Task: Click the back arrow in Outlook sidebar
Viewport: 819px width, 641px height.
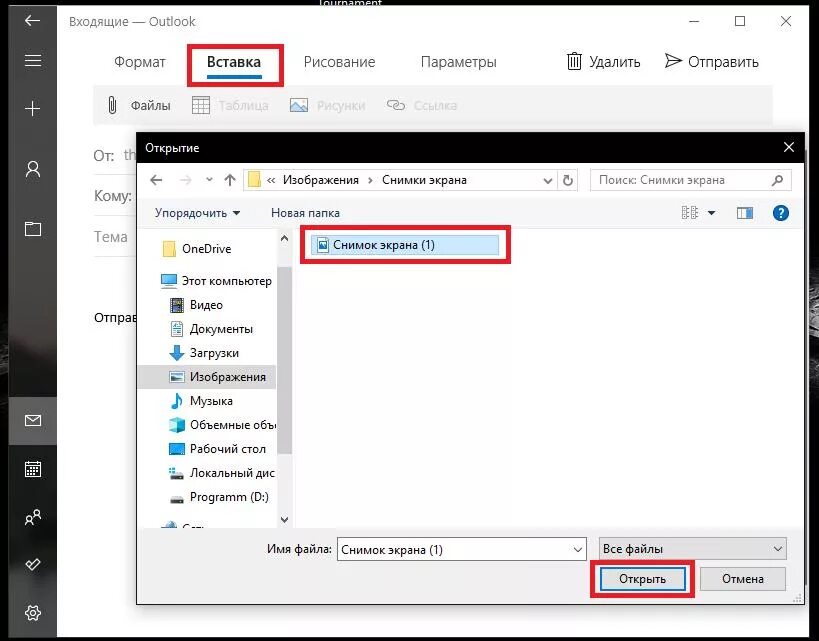Action: (x=32, y=20)
